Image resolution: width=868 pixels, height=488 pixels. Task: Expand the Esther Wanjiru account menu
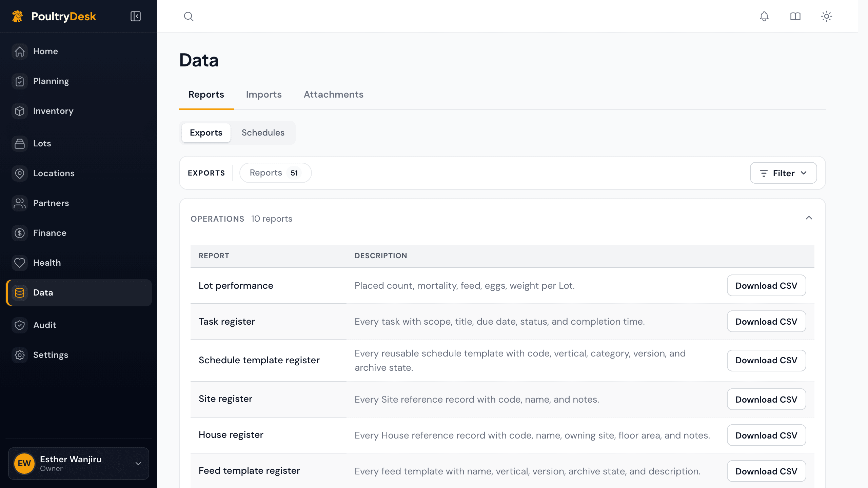[79, 464]
